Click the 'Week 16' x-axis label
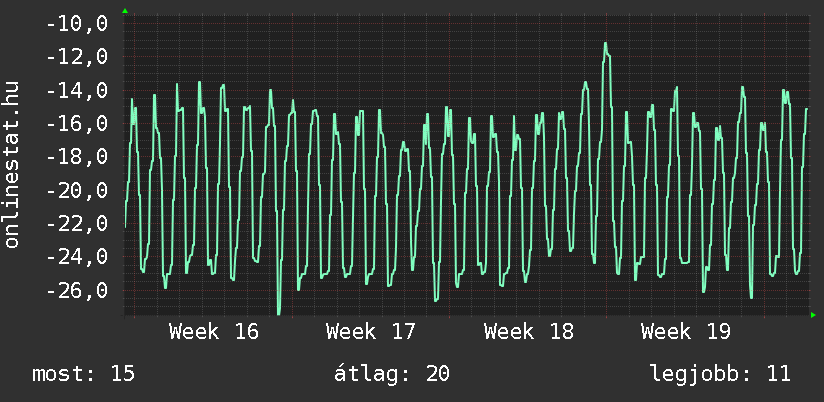Viewport: 824px width, 402px height. pyautogui.click(x=214, y=332)
